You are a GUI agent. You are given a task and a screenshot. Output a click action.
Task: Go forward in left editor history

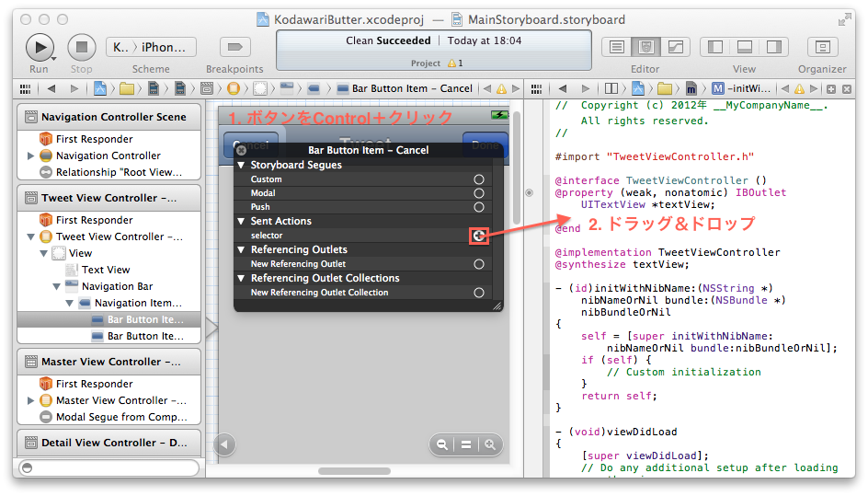point(74,88)
